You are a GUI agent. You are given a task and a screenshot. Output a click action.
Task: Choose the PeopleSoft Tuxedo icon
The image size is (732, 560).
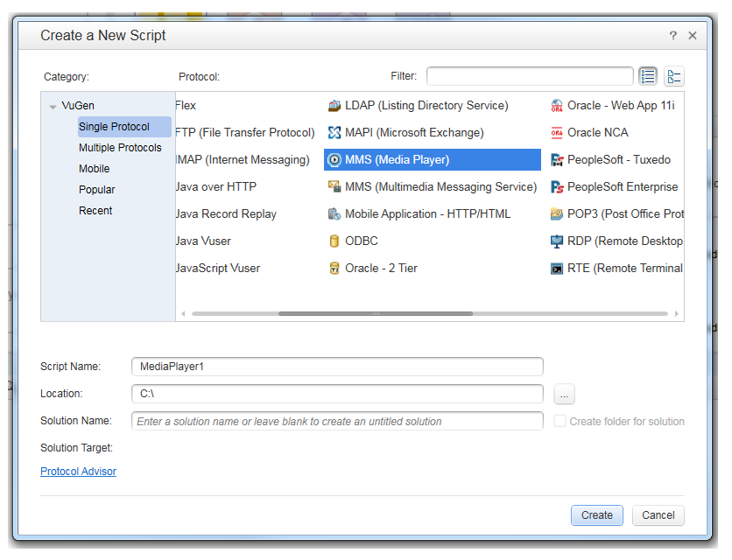click(x=557, y=160)
